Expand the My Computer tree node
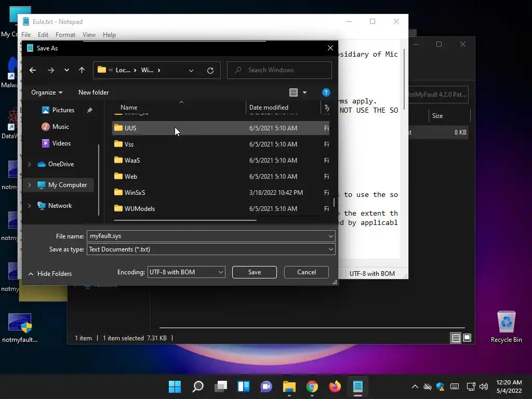Screen dimensions: 532x399 (x=30, y=185)
